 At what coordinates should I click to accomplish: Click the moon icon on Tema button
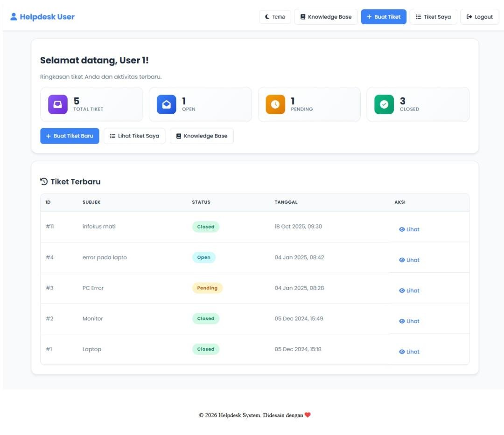pyautogui.click(x=267, y=17)
